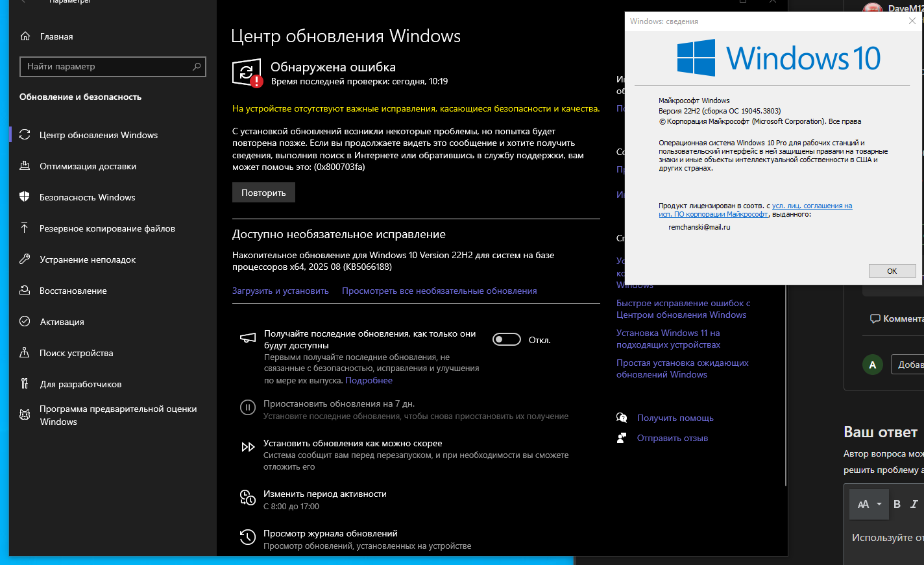Click the comment speech bubble icon in browser
Viewport: 924px width, 565px height.
[875, 319]
